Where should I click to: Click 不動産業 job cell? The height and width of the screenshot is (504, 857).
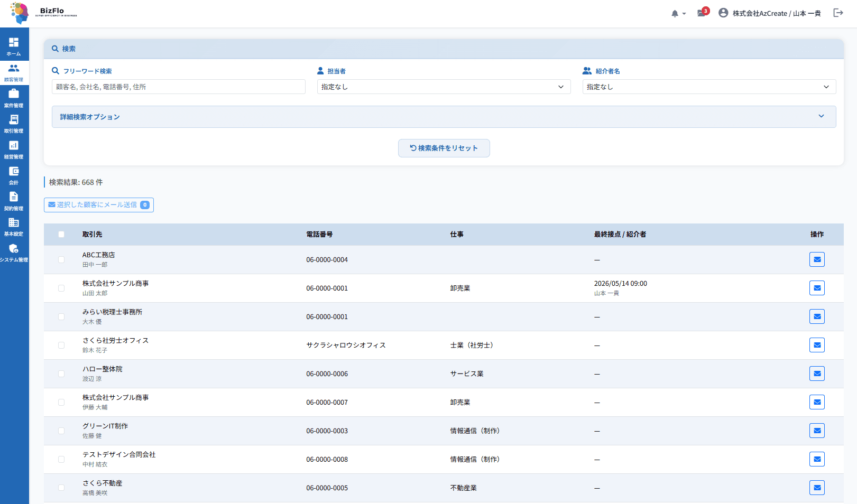coord(463,488)
